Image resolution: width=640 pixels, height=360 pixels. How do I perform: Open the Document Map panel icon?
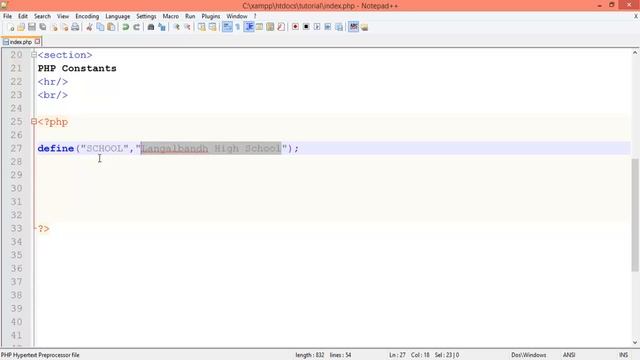(270, 27)
